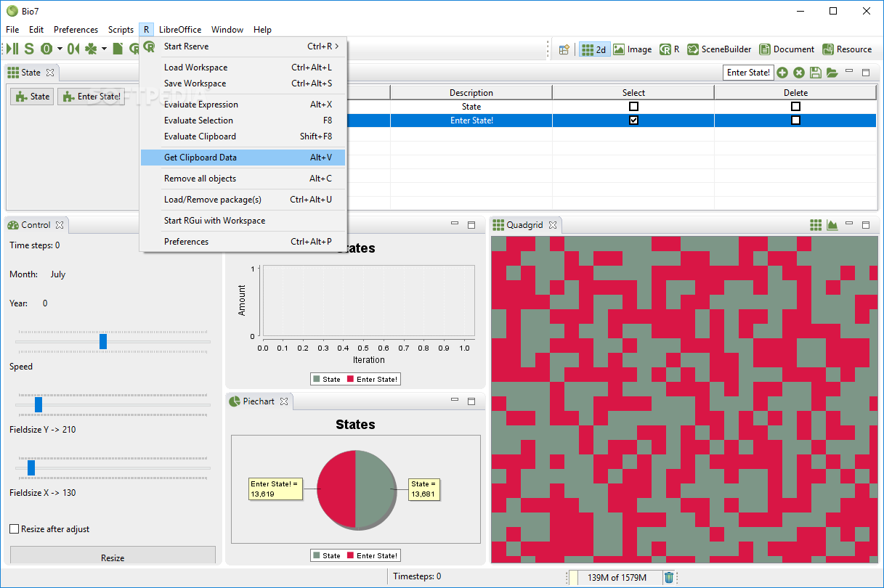Switch to the Image perspective
884x588 pixels.
tap(632, 49)
